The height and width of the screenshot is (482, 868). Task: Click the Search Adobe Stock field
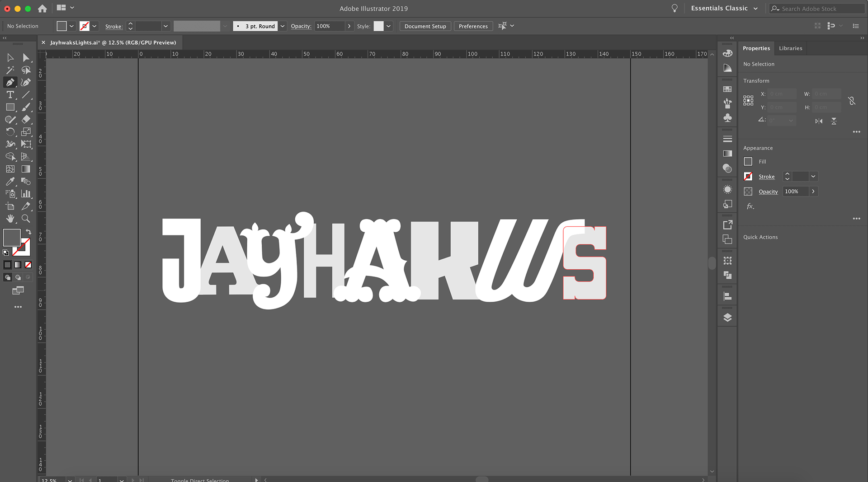[817, 9]
